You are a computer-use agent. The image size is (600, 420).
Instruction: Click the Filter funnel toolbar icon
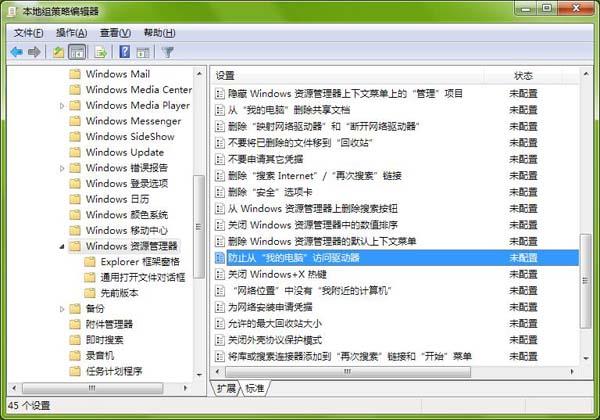pyautogui.click(x=168, y=52)
